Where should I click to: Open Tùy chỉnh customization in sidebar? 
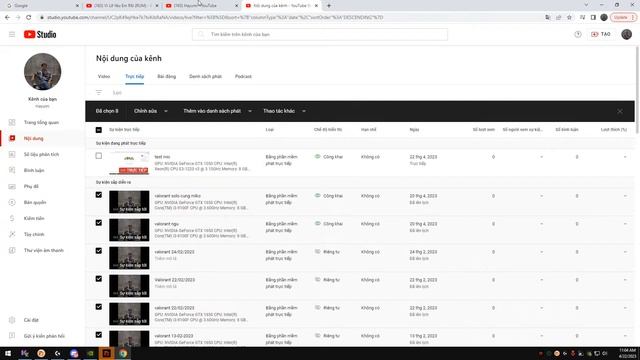tap(33, 234)
